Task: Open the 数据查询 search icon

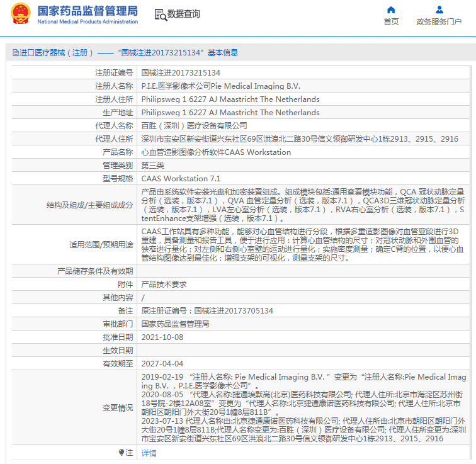Action: point(161,15)
